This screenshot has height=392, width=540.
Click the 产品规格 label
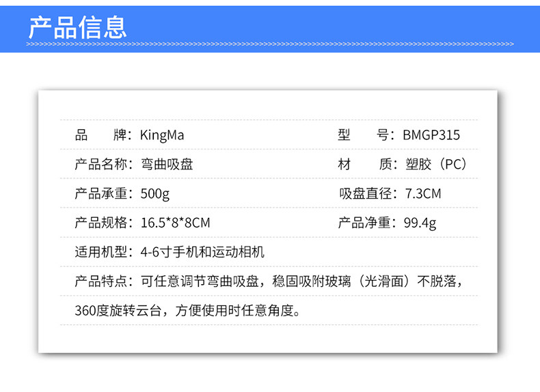101,223
